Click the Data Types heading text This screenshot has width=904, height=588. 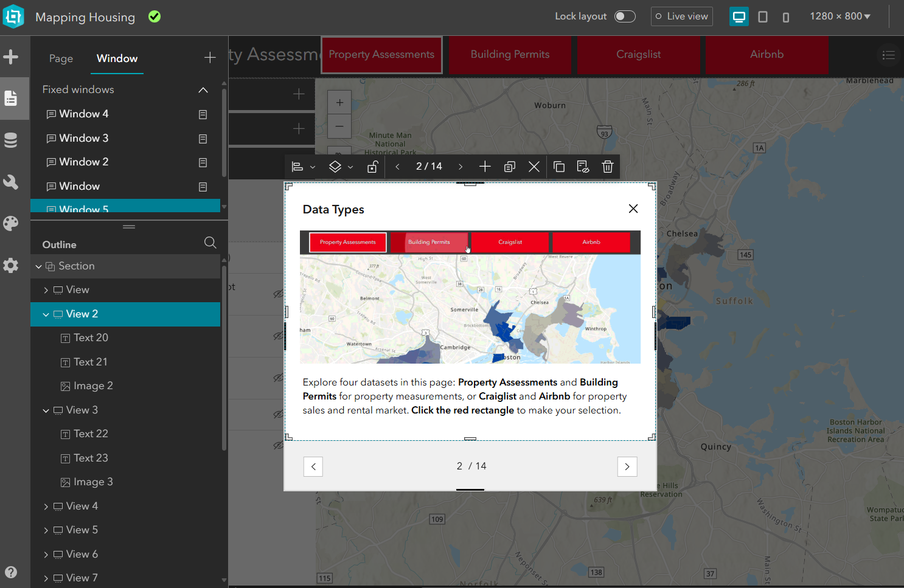333,209
